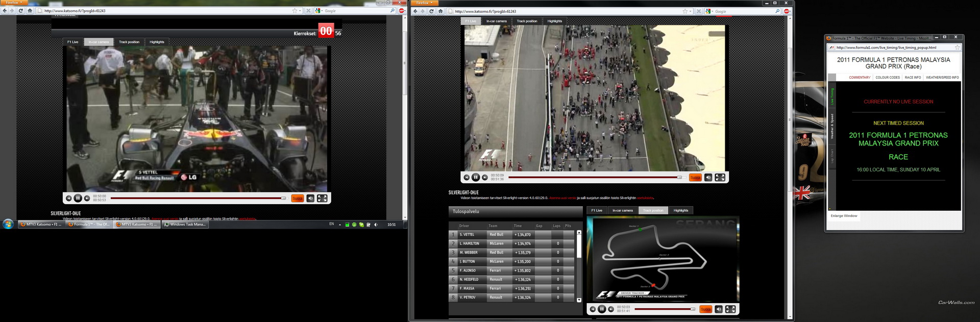Click volume icon in system tray
The width and height of the screenshot is (980, 322).
tap(376, 225)
